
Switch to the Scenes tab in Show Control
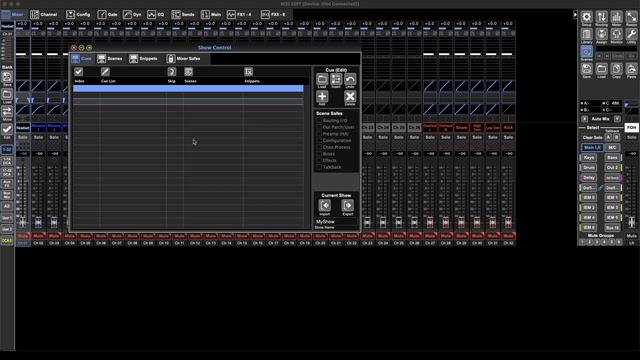point(110,59)
